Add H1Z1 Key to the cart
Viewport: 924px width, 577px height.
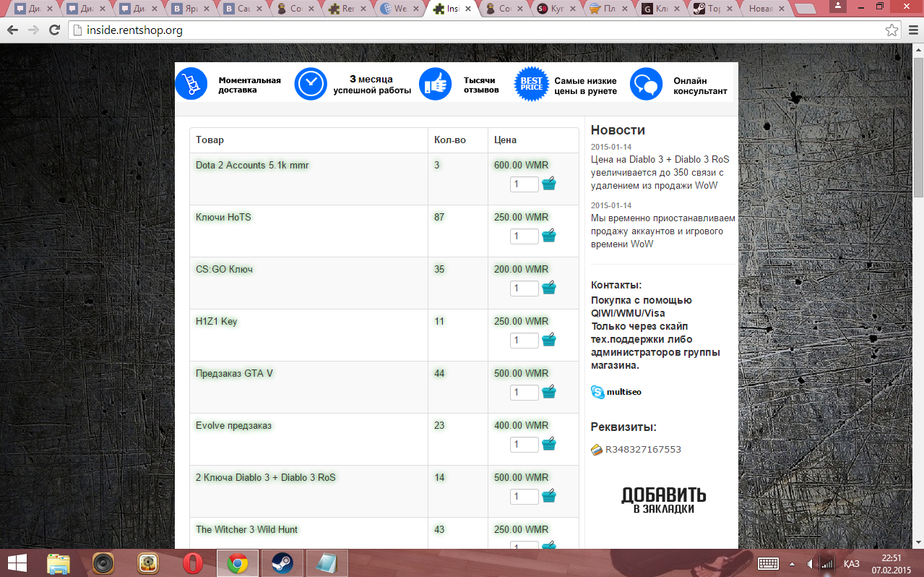549,340
